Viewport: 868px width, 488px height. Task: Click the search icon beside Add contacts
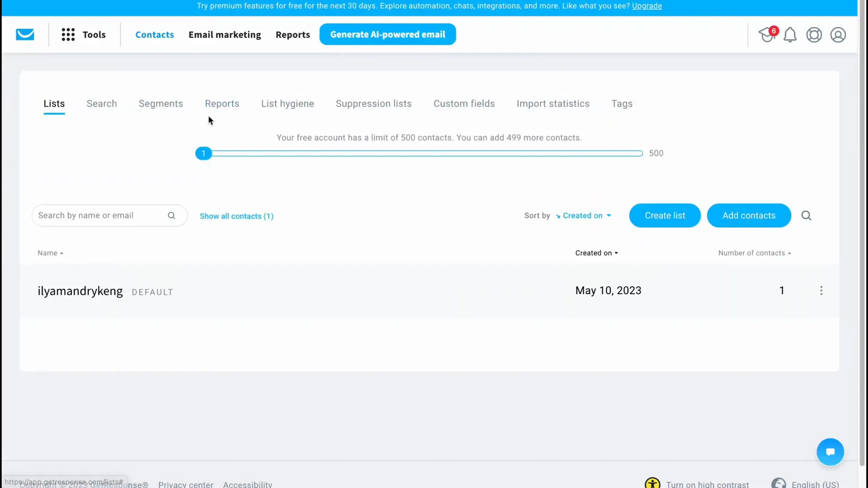[806, 216]
